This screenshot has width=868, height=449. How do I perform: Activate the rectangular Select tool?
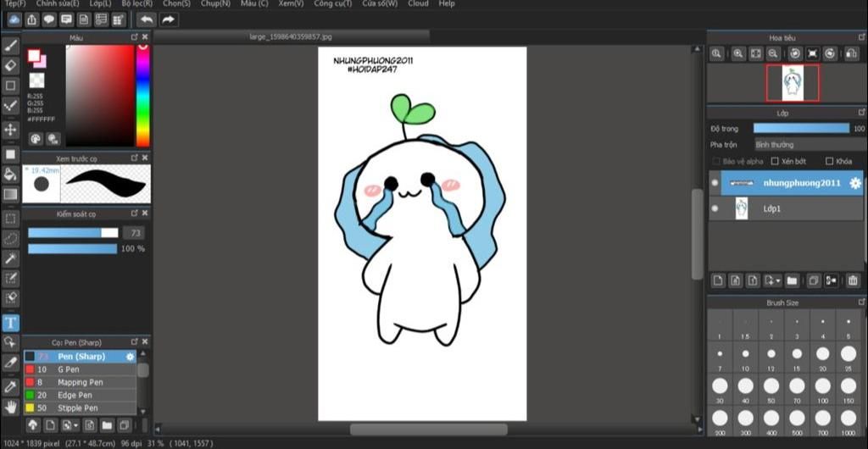[x=10, y=219]
